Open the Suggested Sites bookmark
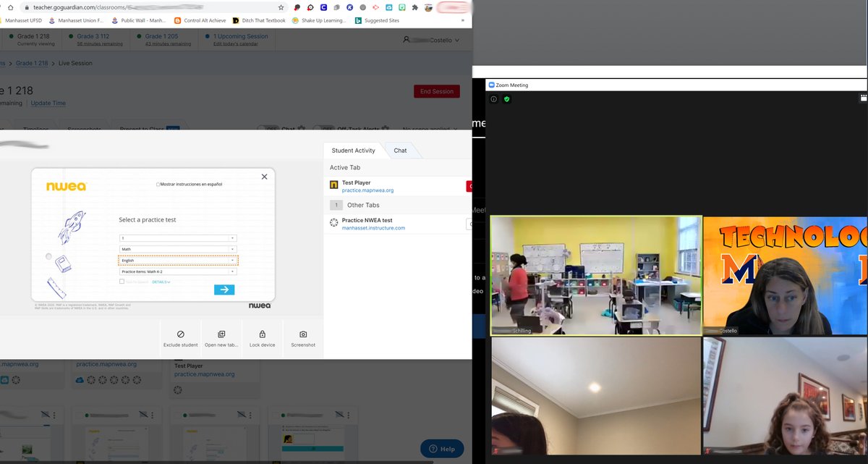This screenshot has height=464, width=868. tap(377, 20)
